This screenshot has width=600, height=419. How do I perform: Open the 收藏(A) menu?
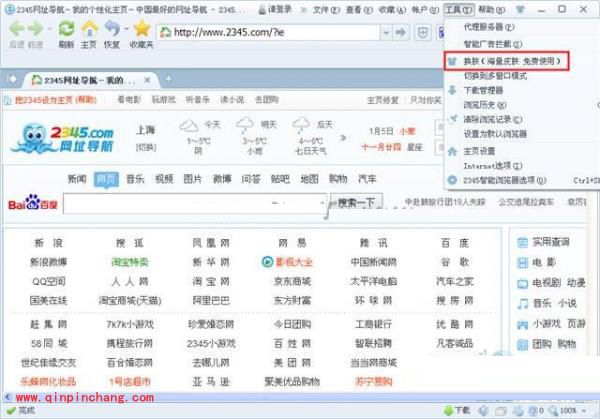tap(392, 10)
